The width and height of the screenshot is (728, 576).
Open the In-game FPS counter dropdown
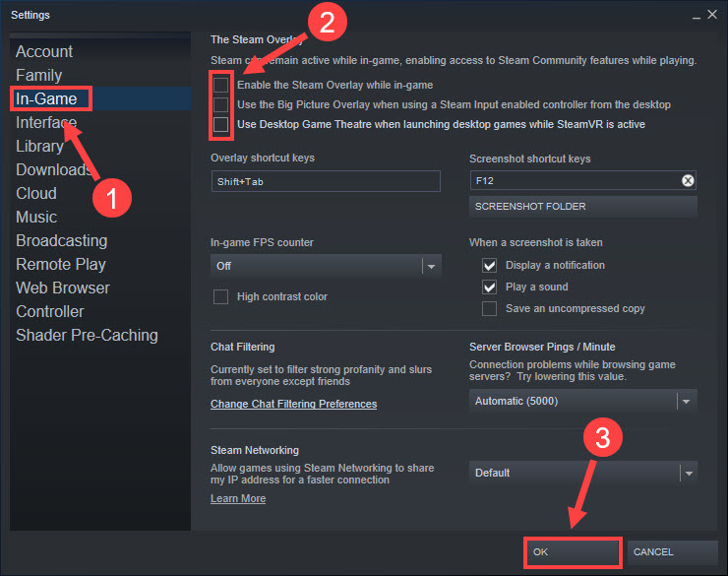326,266
